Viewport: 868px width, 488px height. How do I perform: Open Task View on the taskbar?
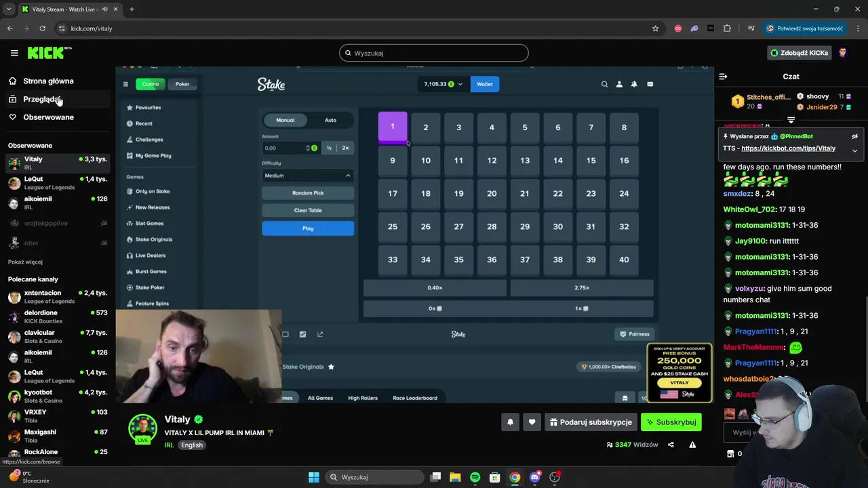tap(436, 477)
